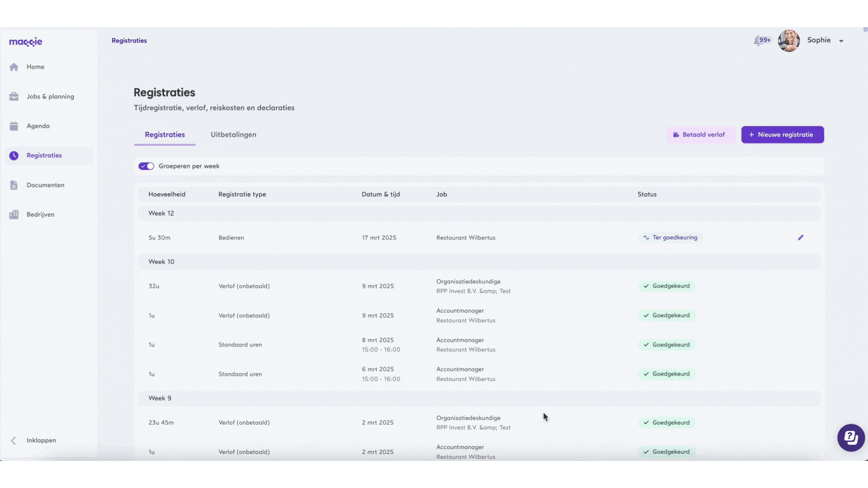Click Sophie's profile avatar photo

788,41
